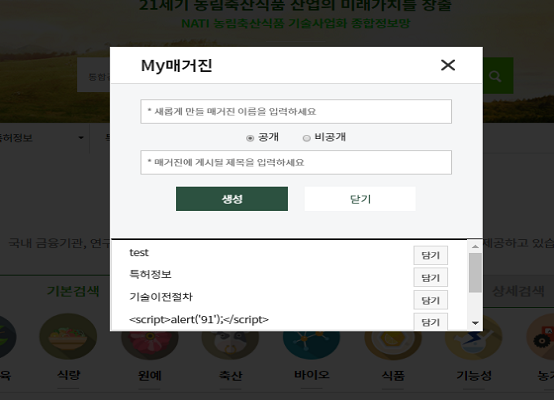Click the 식량 category label

[69, 375]
